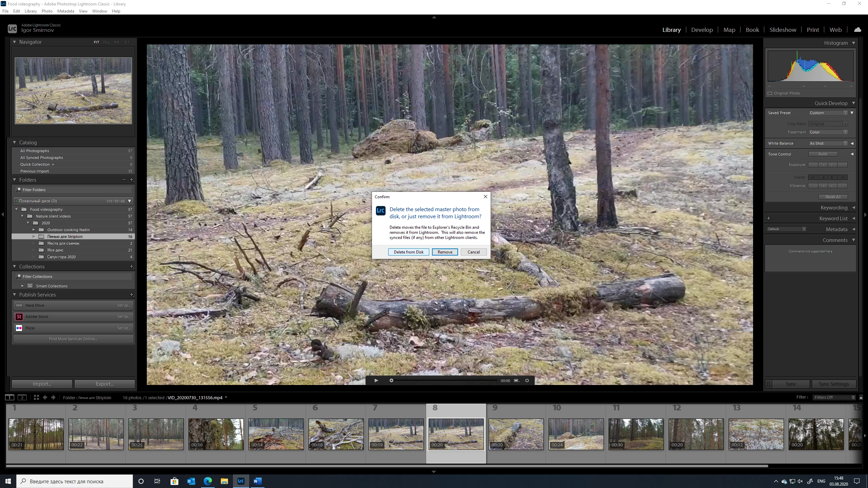868x488 pixels.
Task: Click go forward arrow in filmstrip bar
Action: [x=53, y=398]
